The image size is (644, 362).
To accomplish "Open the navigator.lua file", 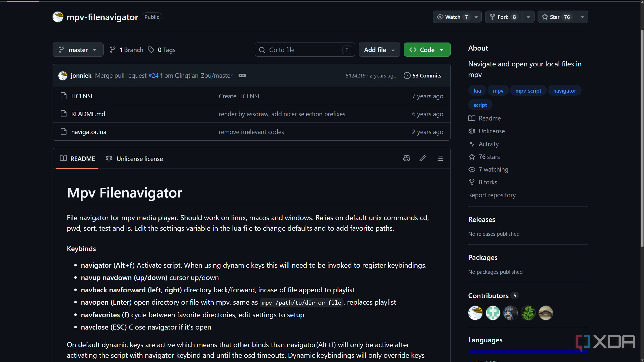I will coord(89,132).
